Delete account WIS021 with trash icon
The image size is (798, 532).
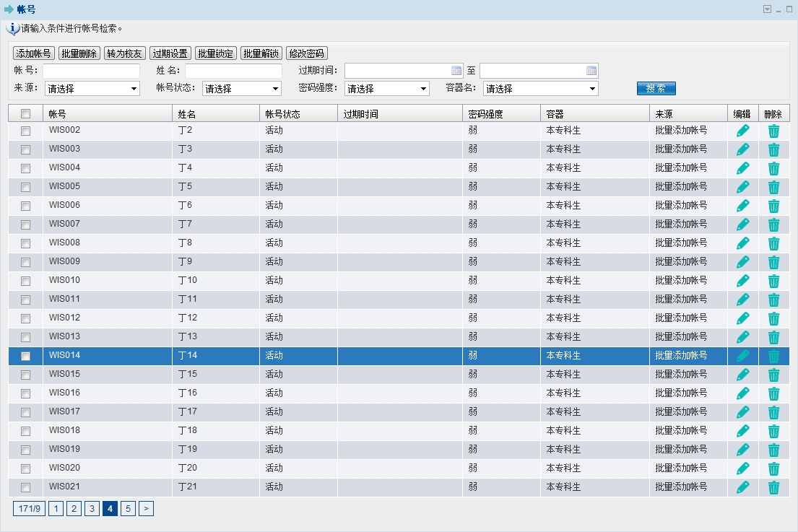(773, 487)
